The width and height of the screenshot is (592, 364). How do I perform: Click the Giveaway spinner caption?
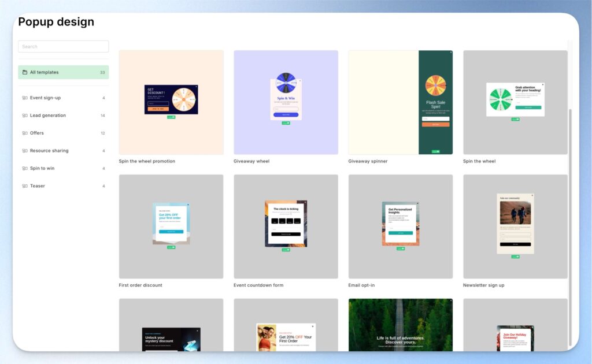click(368, 161)
